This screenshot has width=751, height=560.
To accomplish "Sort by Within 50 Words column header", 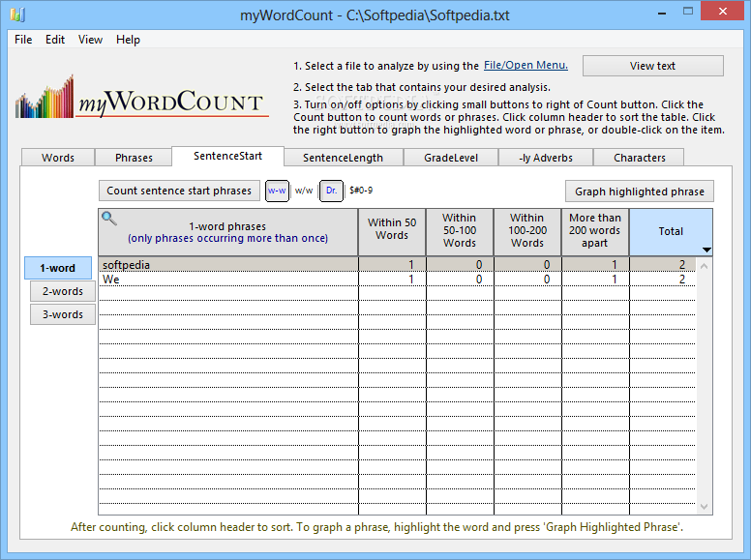I will click(392, 232).
